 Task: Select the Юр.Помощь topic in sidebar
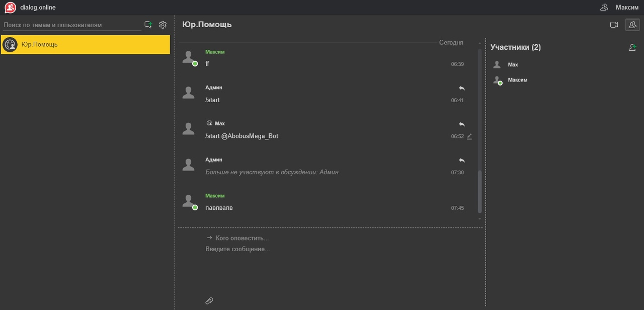point(86,44)
